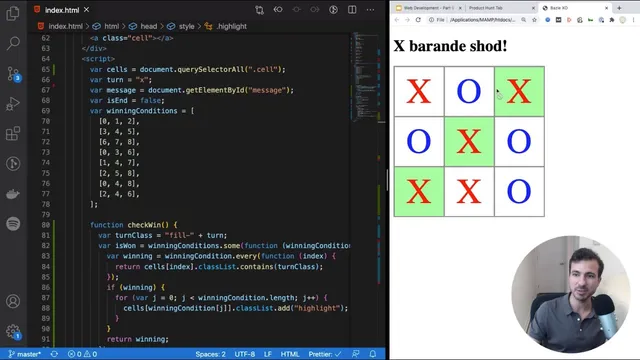Click the style breadcrumb segment
The width and height of the screenshot is (640, 360).
click(x=187, y=26)
